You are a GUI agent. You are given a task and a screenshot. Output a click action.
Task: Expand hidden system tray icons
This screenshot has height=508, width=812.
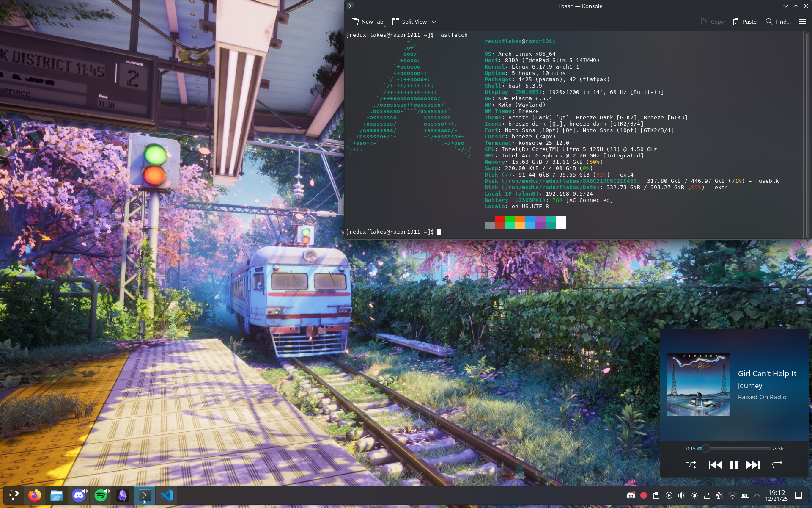pyautogui.click(x=757, y=495)
